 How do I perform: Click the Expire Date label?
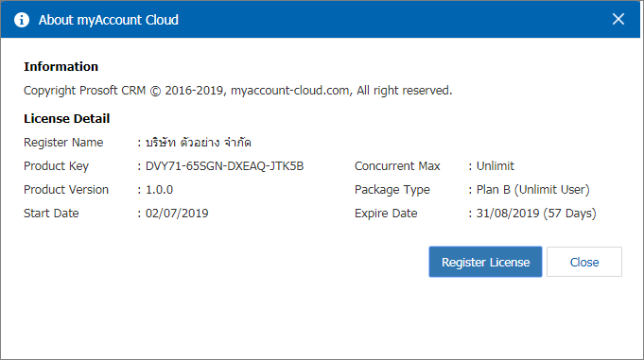click(386, 214)
